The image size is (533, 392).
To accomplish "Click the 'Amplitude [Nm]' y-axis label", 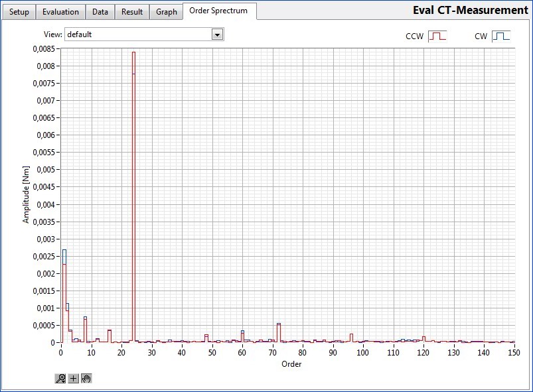I will (x=26, y=194).
